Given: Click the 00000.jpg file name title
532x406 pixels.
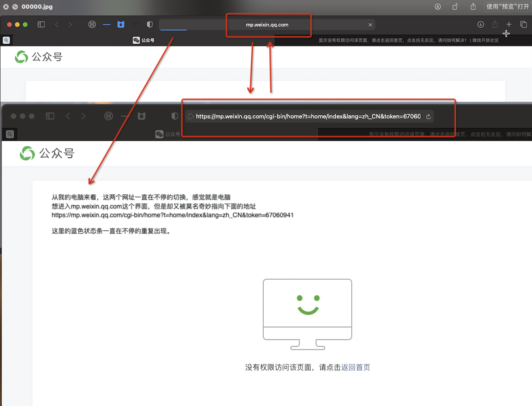Looking at the screenshot, I should click(37, 6).
